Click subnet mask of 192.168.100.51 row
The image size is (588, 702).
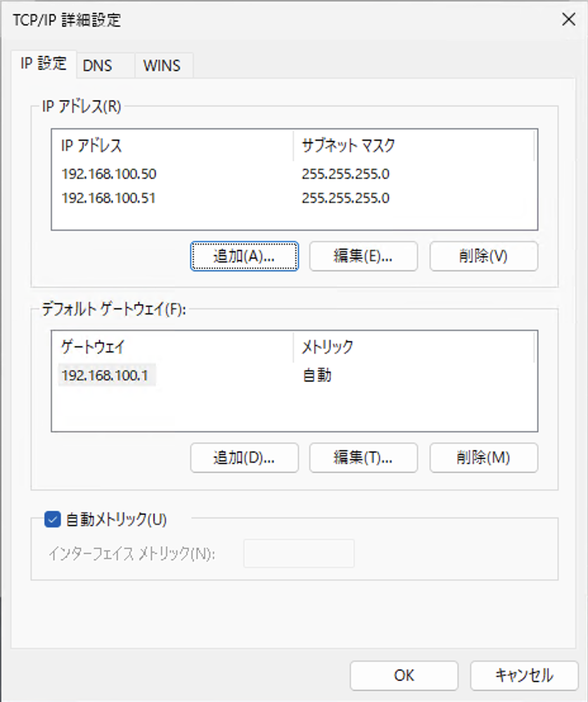345,198
